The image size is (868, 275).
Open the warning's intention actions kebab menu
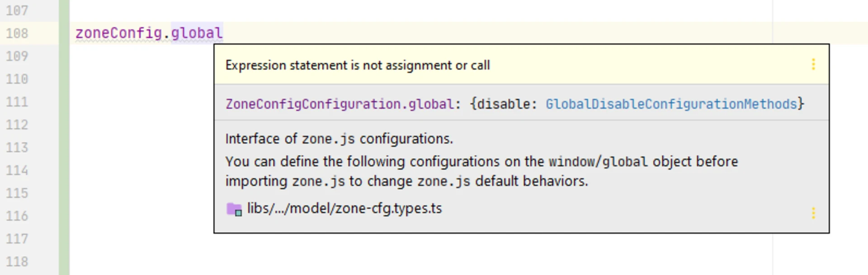click(x=813, y=65)
